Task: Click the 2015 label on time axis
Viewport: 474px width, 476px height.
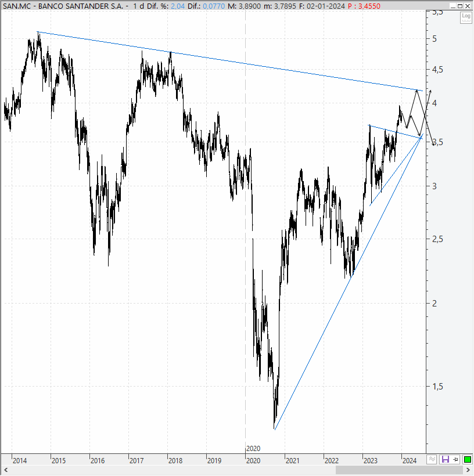Action: 58,461
